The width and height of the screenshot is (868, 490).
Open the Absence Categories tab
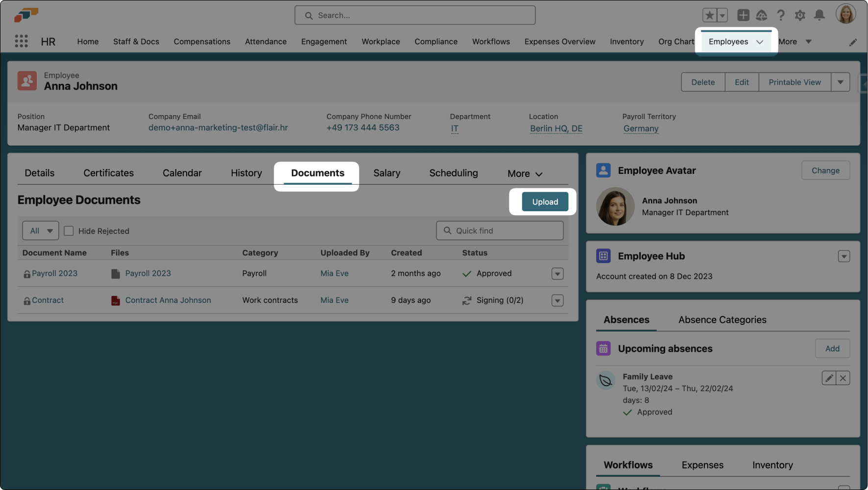point(722,320)
